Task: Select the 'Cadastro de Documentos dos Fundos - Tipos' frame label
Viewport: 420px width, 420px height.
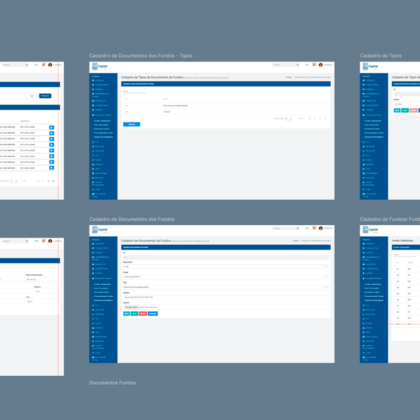Action: [140, 56]
